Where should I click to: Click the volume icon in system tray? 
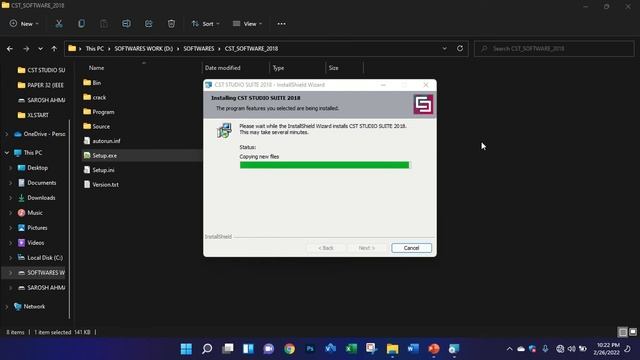coord(571,349)
